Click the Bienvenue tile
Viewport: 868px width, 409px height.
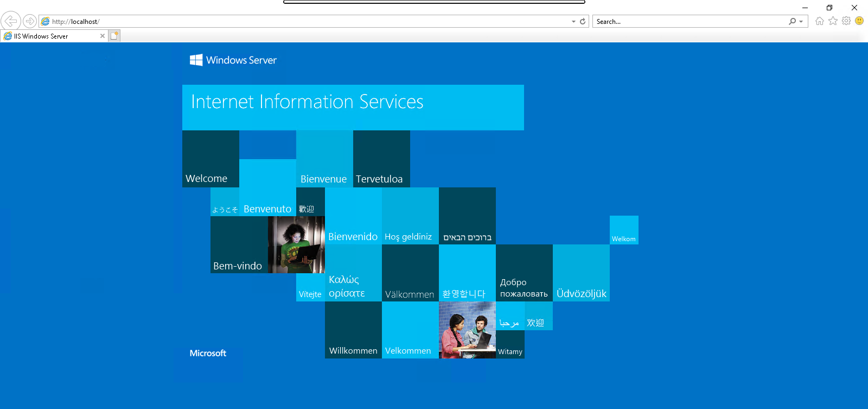pos(324,159)
